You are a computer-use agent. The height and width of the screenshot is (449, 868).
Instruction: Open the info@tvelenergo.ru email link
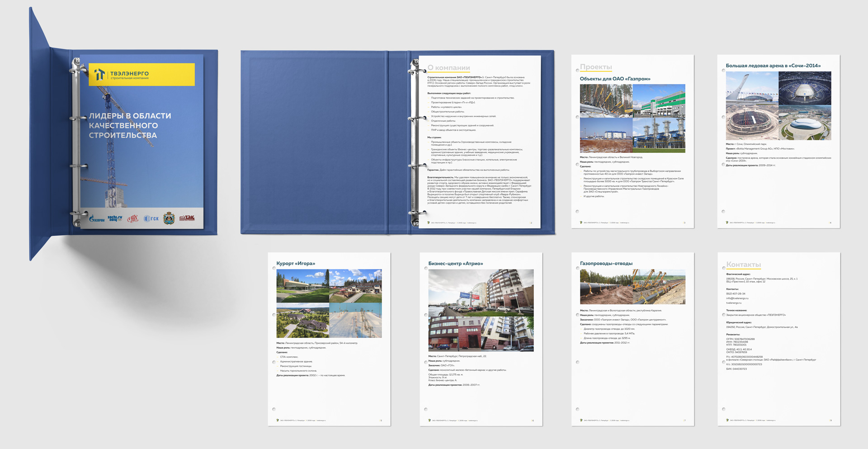coord(737,298)
